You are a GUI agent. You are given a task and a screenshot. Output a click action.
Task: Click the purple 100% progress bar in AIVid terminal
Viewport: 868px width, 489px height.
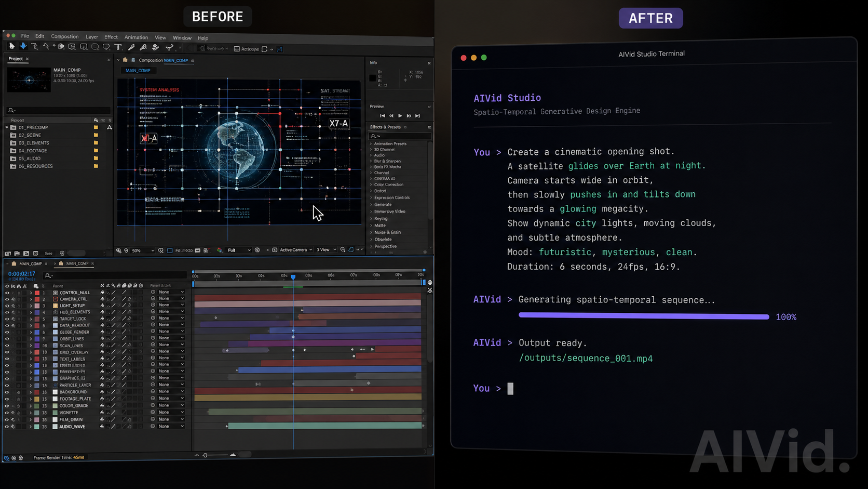[x=644, y=316]
